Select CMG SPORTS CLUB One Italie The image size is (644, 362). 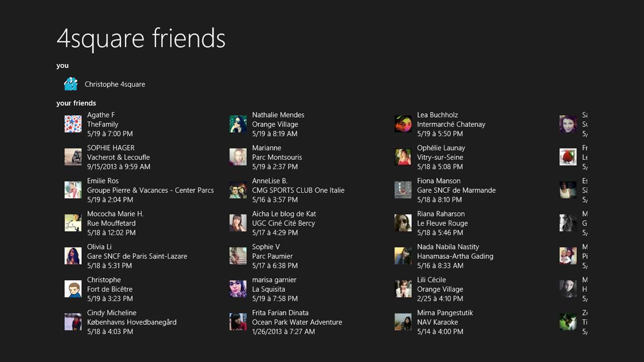(298, 190)
